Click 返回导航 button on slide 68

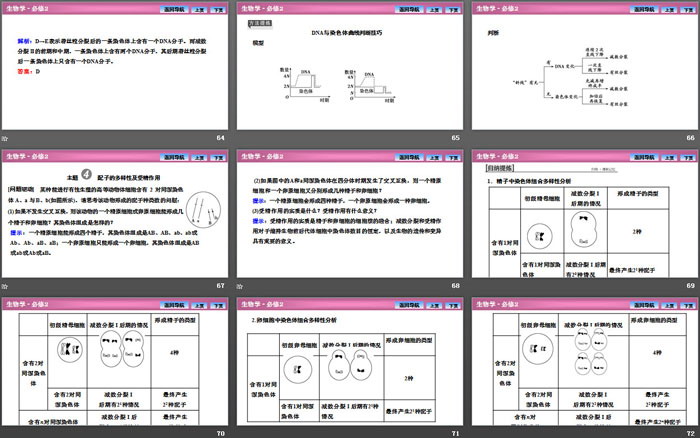pyautogui.click(x=409, y=157)
